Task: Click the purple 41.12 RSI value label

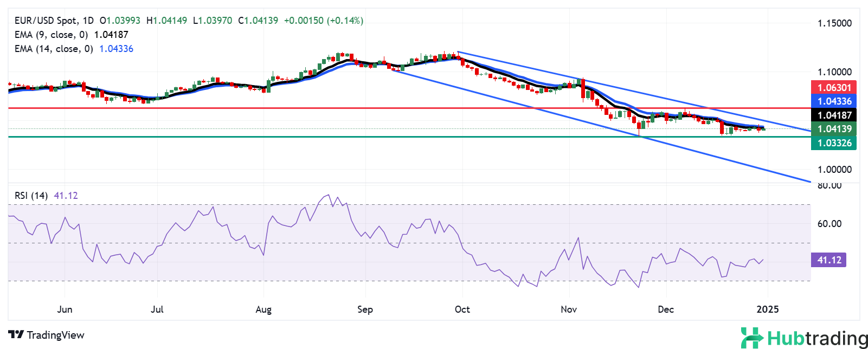Action: (x=828, y=260)
